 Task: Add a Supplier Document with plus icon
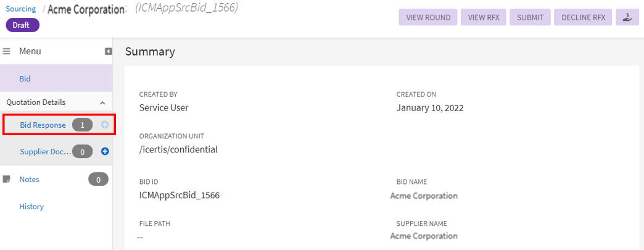(x=105, y=151)
